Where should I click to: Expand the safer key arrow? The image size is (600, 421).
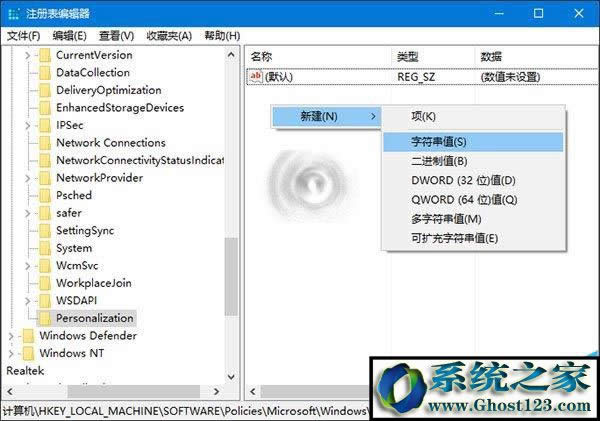pos(28,213)
